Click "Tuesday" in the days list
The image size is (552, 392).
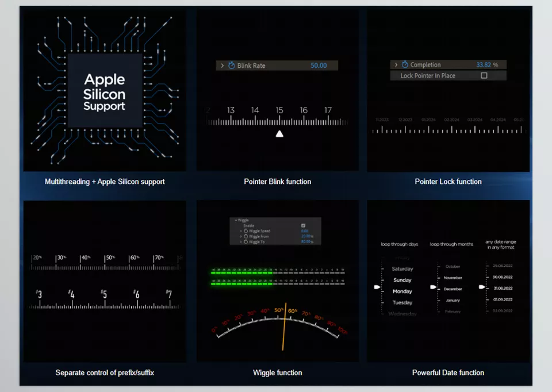click(402, 302)
